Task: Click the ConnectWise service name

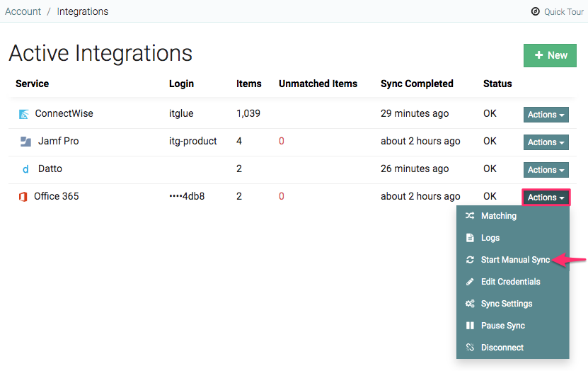Action: [x=64, y=113]
